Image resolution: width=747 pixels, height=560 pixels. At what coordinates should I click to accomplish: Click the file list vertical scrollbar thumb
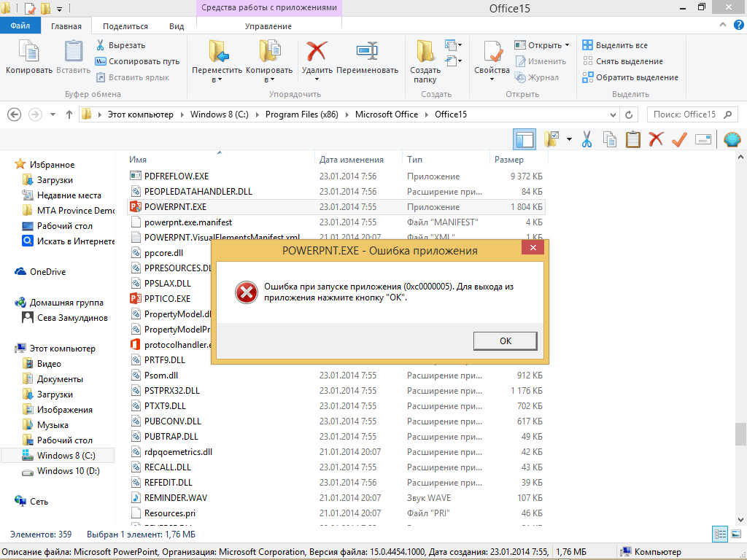click(x=740, y=434)
